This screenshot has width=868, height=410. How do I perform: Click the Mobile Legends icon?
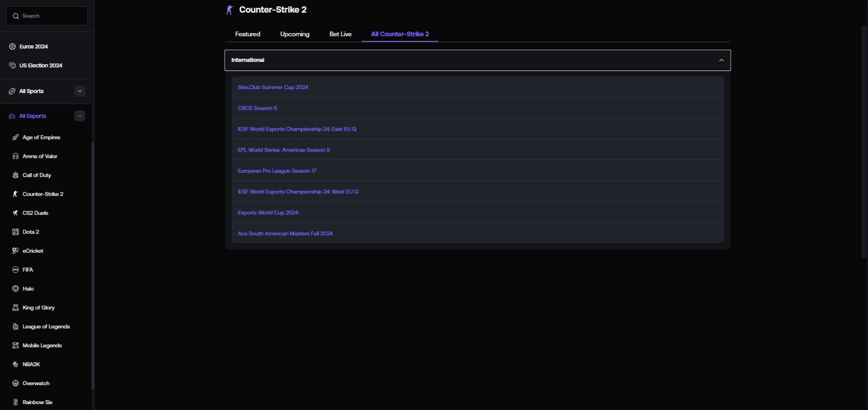(15, 346)
